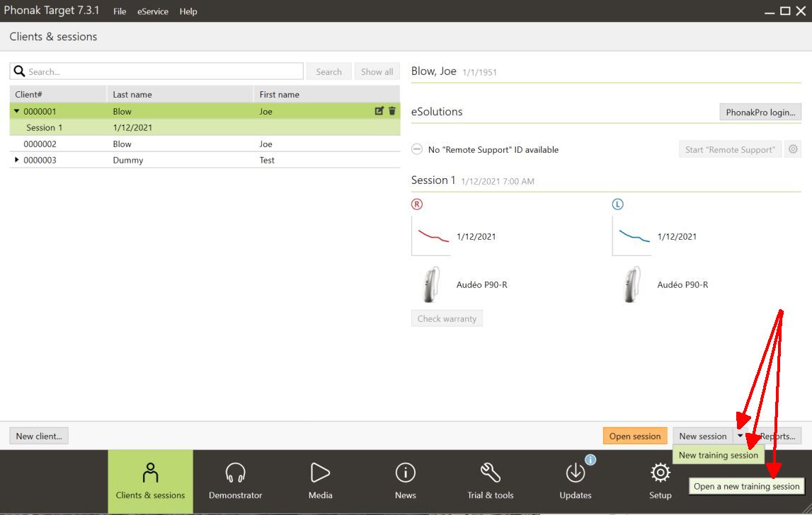Click the search magnifier icon

click(19, 71)
